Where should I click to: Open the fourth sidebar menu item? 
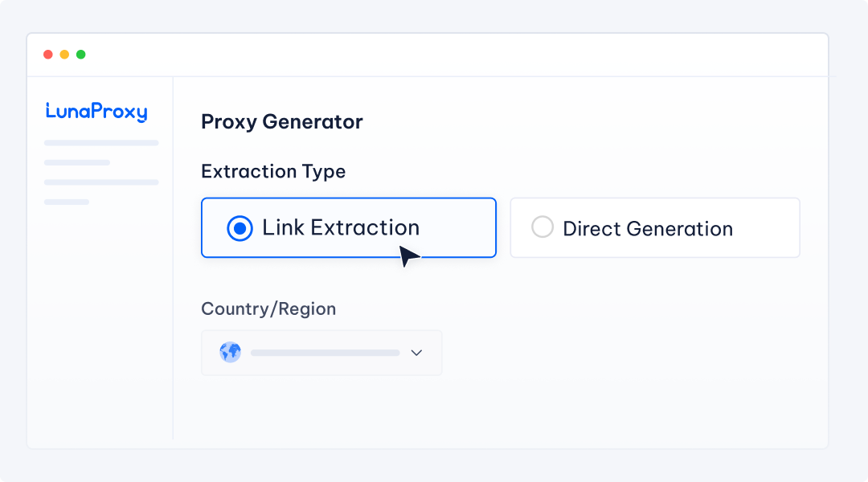pos(67,202)
